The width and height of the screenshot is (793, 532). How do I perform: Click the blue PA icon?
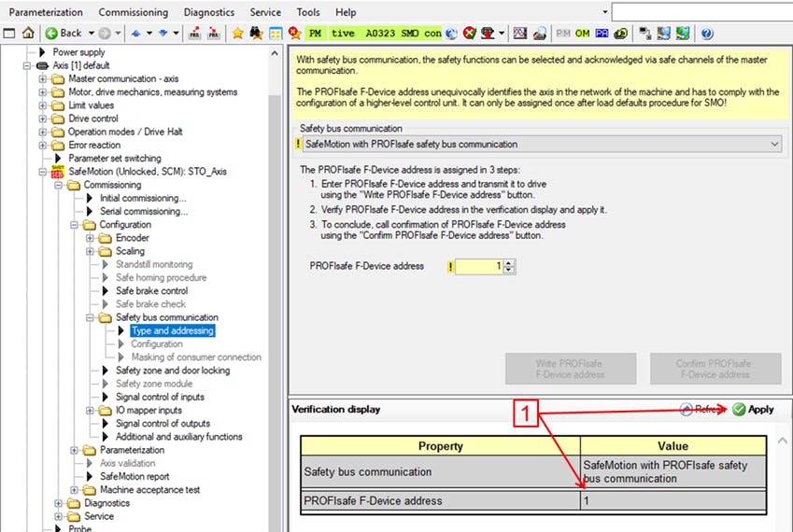(x=602, y=34)
